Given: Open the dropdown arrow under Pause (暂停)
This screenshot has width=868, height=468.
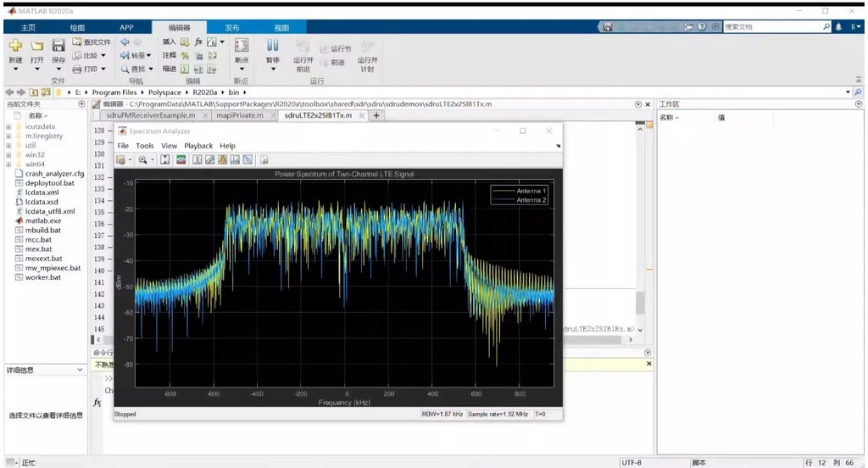Looking at the screenshot, I should 273,70.
